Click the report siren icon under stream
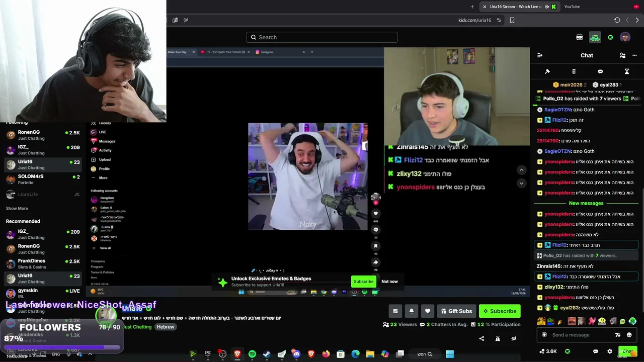644x362 pixels. 498,338
